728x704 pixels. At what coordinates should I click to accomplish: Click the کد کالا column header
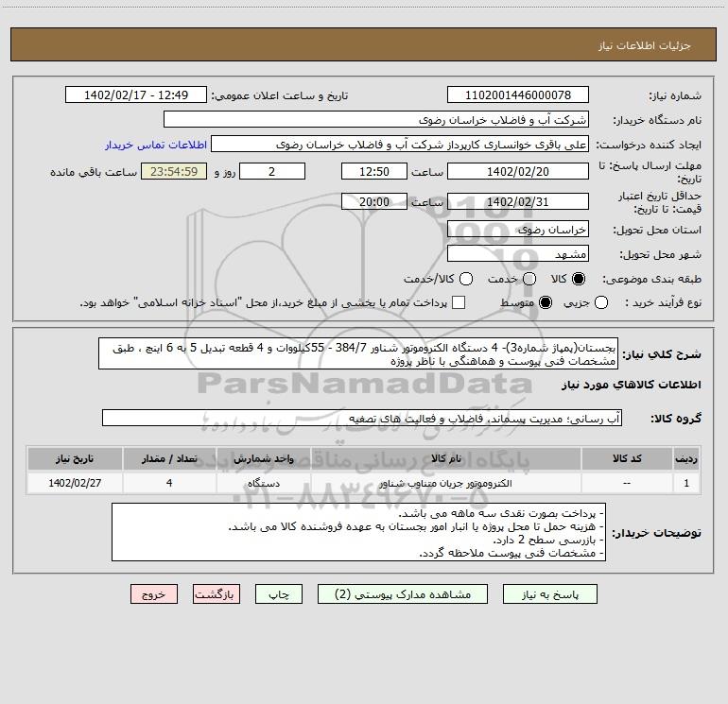pos(627,458)
